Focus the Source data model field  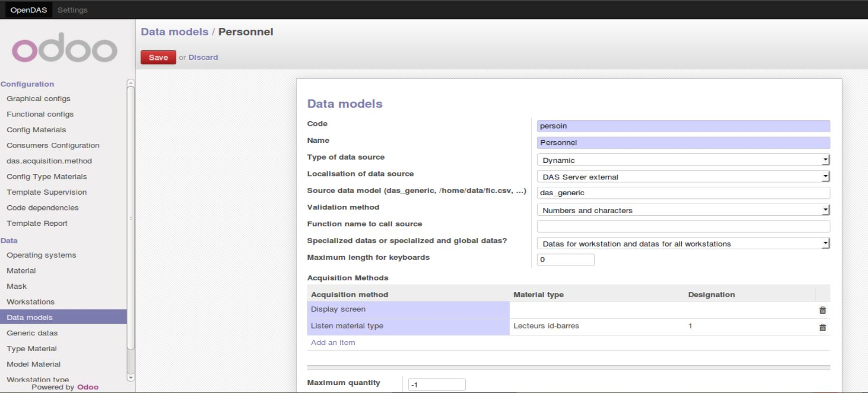(x=683, y=193)
